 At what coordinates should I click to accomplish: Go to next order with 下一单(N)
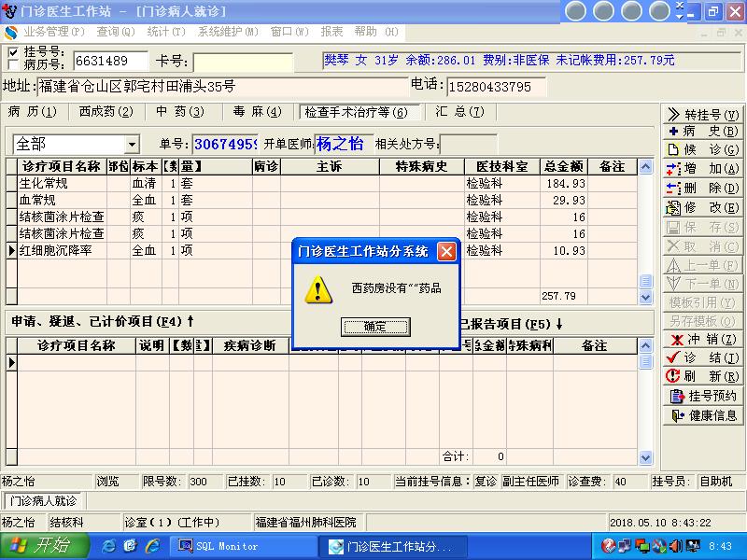coord(703,284)
